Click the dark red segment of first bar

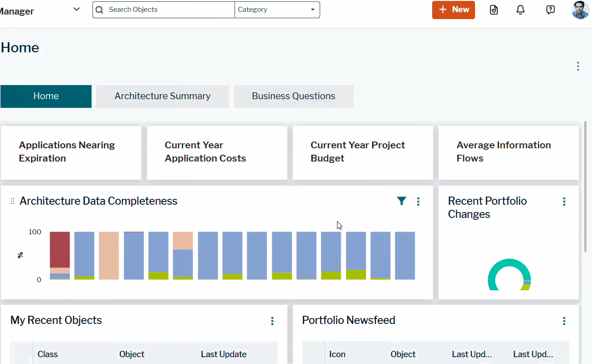point(60,249)
